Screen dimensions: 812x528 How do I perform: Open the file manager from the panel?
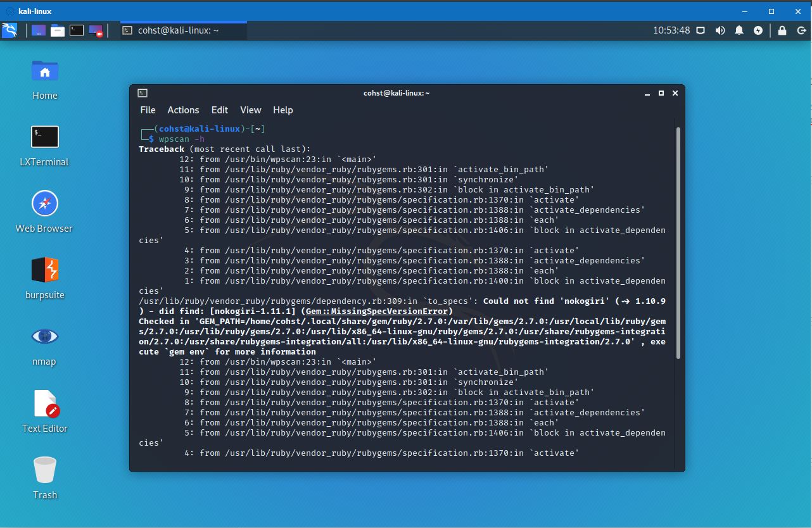pyautogui.click(x=58, y=30)
